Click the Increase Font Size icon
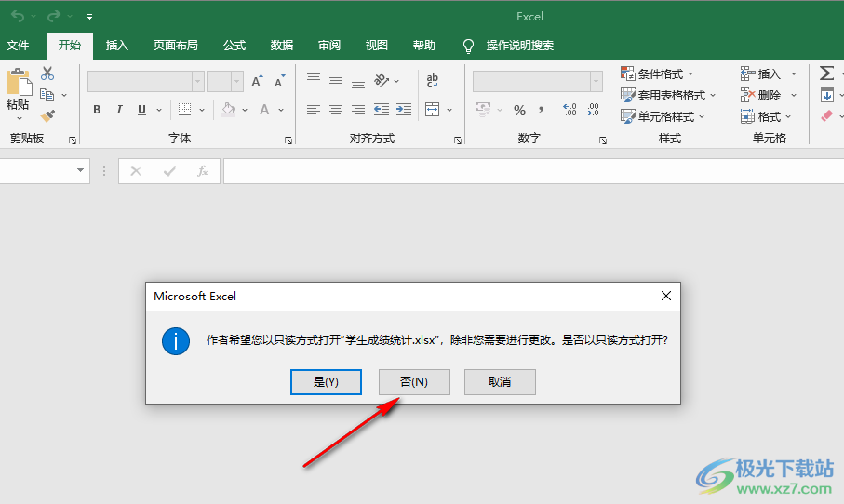The width and height of the screenshot is (844, 504). click(x=257, y=81)
